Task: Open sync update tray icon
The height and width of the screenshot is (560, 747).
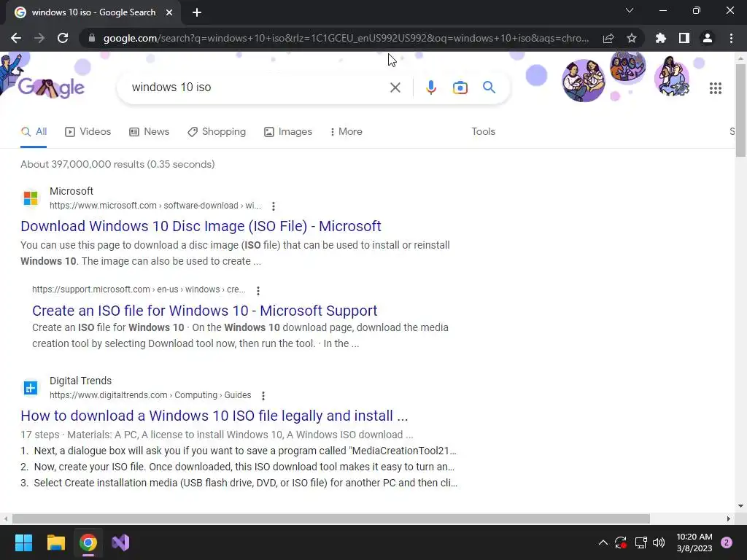Action: tap(621, 542)
